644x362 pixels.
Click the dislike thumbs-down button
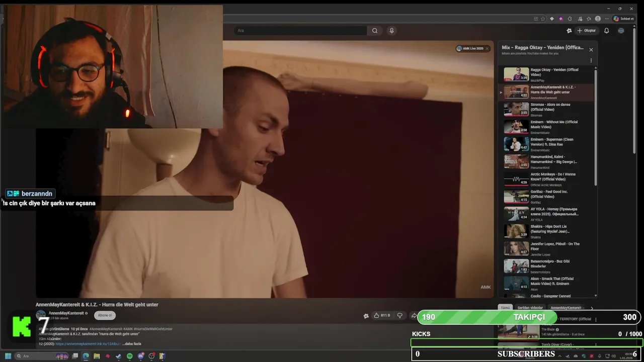click(400, 315)
